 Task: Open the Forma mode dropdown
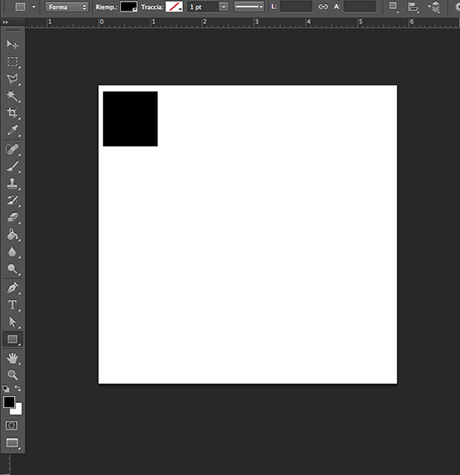coord(67,7)
